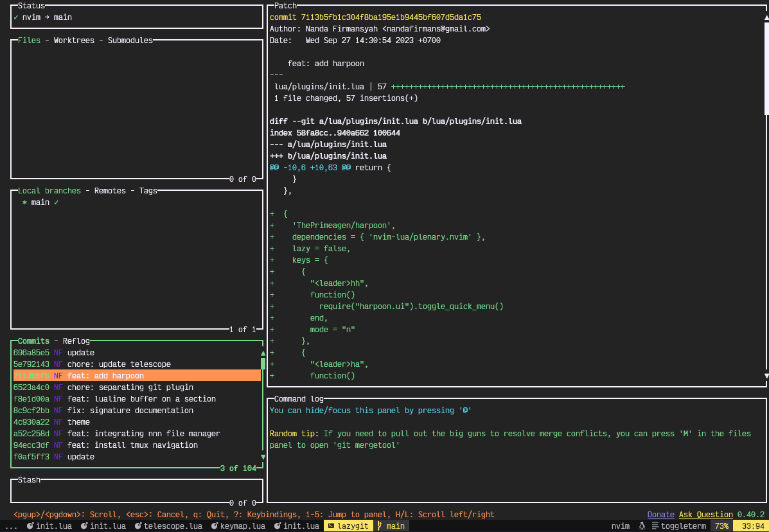Switch to the Reflog tab

[x=76, y=341]
